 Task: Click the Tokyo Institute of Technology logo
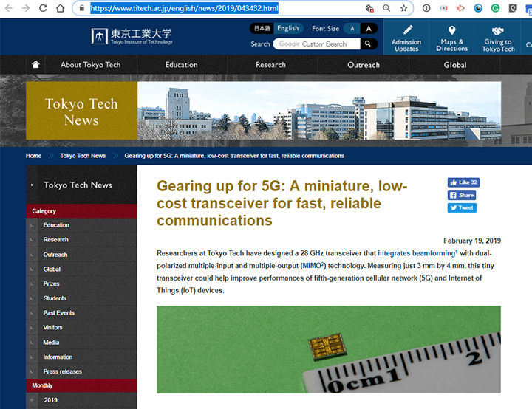pos(132,36)
